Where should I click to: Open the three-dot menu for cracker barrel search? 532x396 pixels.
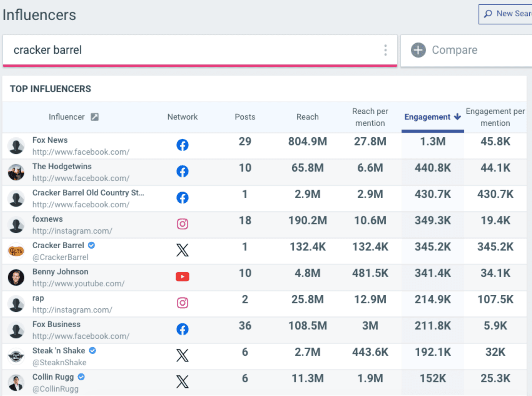point(385,50)
